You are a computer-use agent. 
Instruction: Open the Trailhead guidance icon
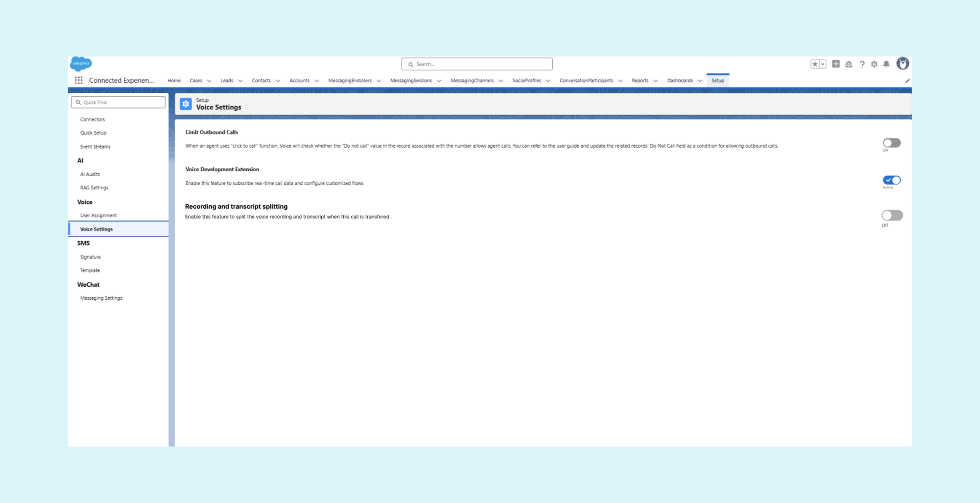coord(849,64)
